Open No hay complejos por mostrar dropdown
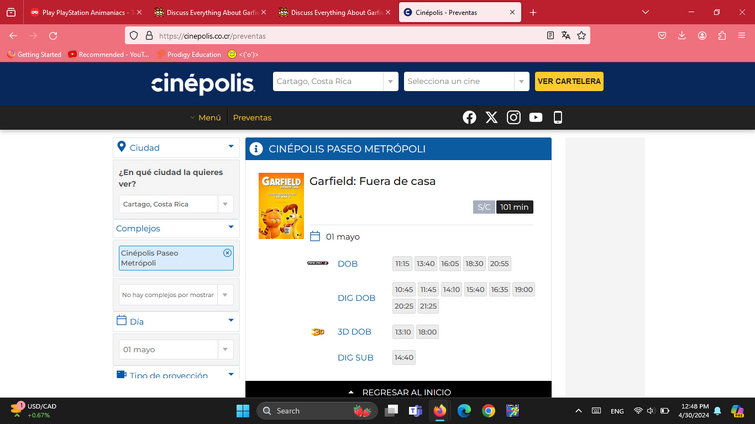Image resolution: width=755 pixels, height=424 pixels. (x=176, y=295)
